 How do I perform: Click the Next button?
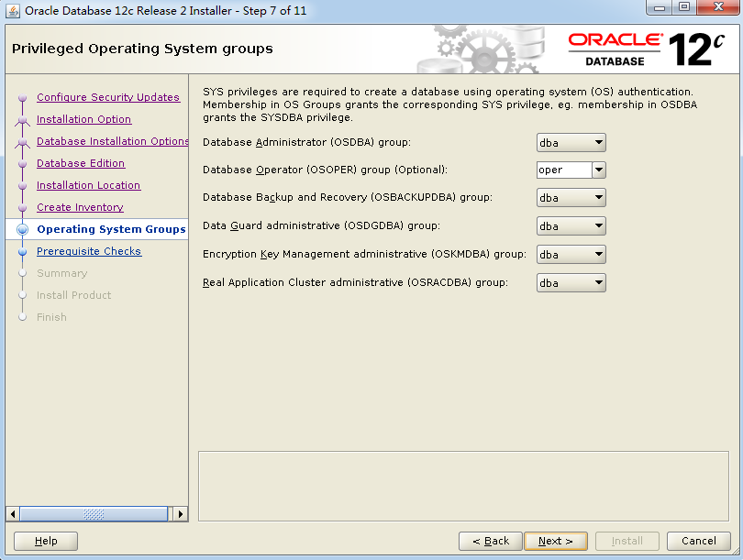pyautogui.click(x=556, y=541)
